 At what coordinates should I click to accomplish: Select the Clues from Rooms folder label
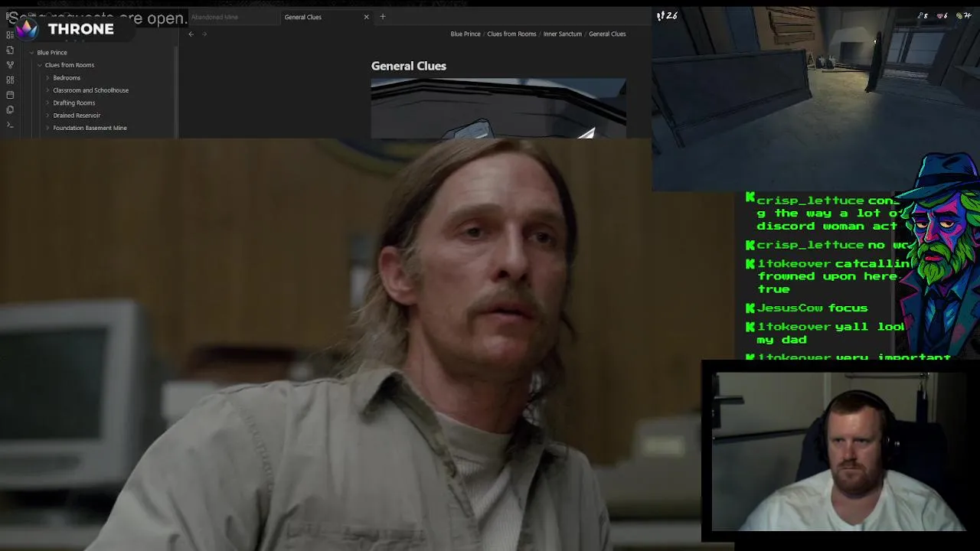pos(70,65)
